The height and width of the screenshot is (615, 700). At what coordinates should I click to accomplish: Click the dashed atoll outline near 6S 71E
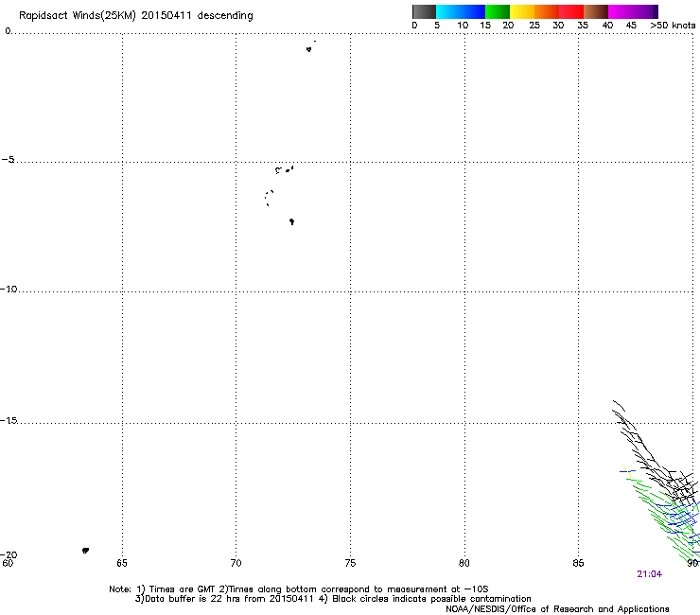click(269, 198)
